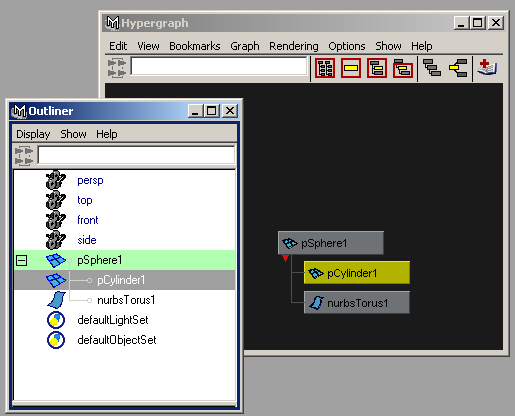The height and width of the screenshot is (416, 515).
Task: Open the Rendering menu
Action: pos(294,46)
